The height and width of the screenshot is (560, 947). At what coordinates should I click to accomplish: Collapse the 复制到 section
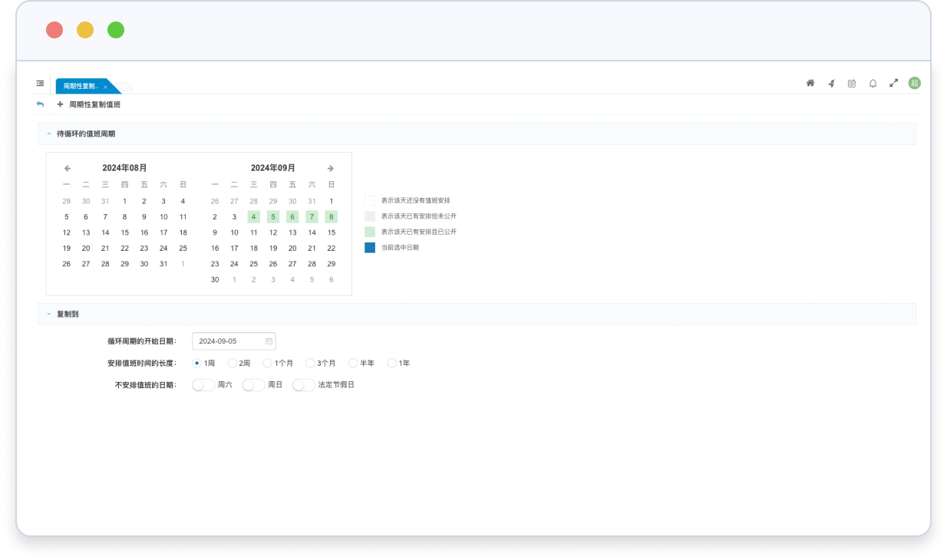click(x=48, y=314)
